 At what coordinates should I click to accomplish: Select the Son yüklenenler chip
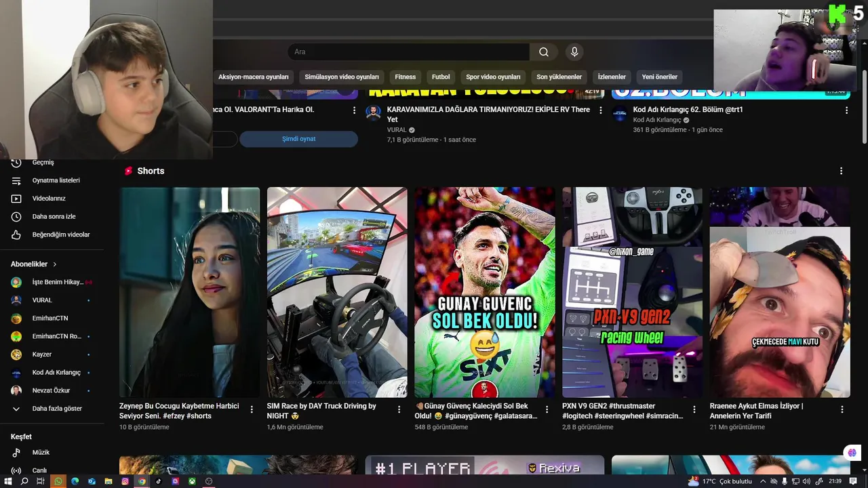point(559,77)
